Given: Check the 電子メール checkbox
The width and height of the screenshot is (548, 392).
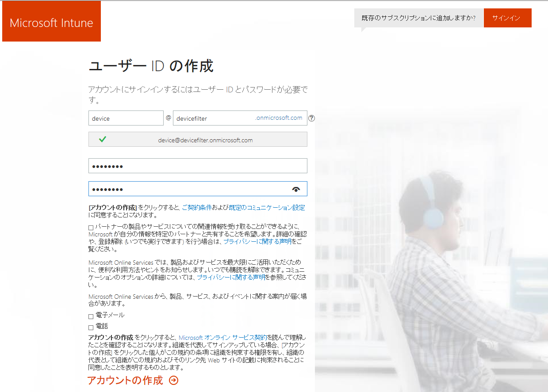Looking at the screenshot, I should click(x=91, y=316).
